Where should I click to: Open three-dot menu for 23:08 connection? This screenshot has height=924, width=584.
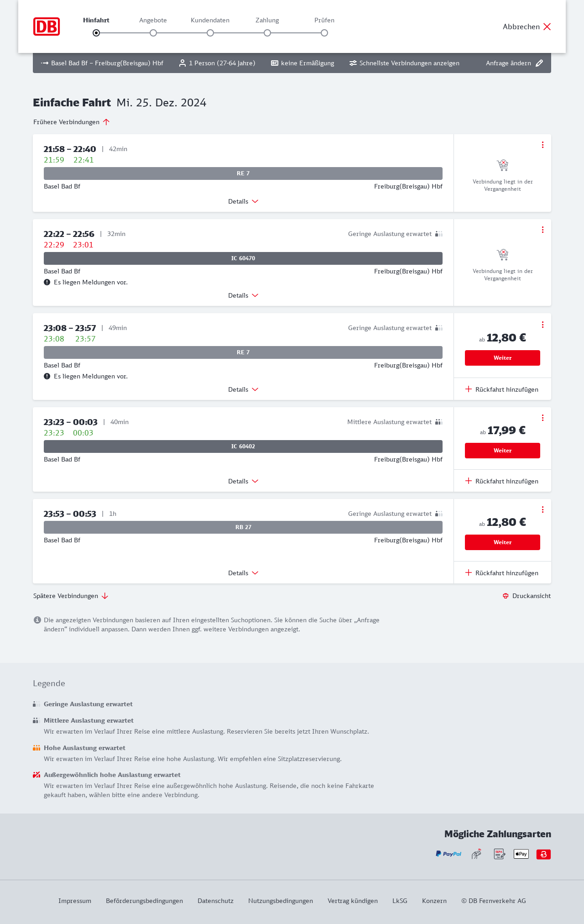tap(542, 325)
